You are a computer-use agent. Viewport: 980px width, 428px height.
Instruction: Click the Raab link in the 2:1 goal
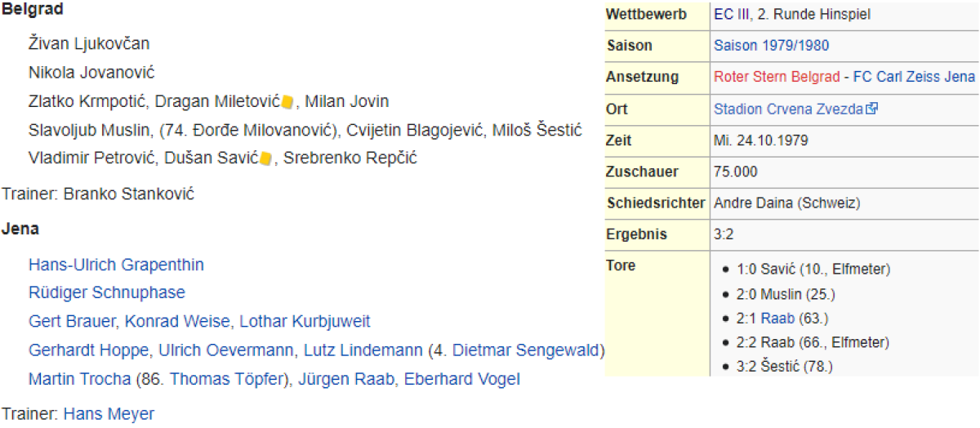(x=776, y=318)
